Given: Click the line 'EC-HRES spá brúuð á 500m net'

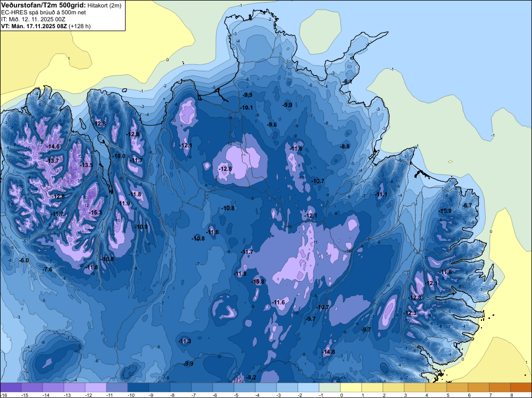Looking at the screenshot, I should [x=44, y=13].
